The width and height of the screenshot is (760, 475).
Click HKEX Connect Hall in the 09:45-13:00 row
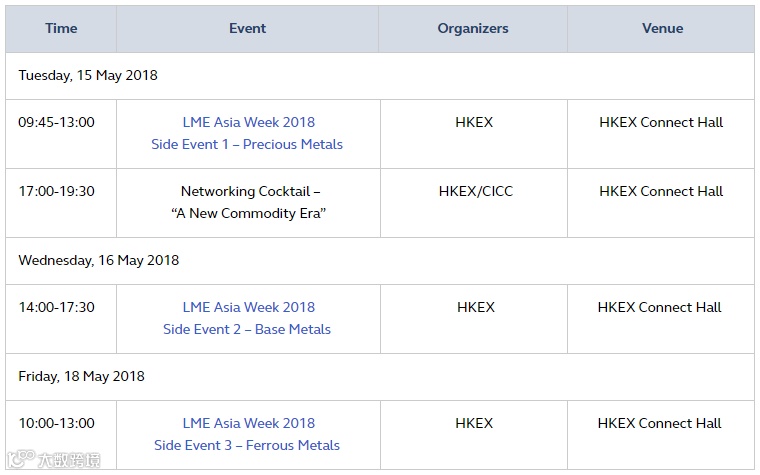(661, 122)
